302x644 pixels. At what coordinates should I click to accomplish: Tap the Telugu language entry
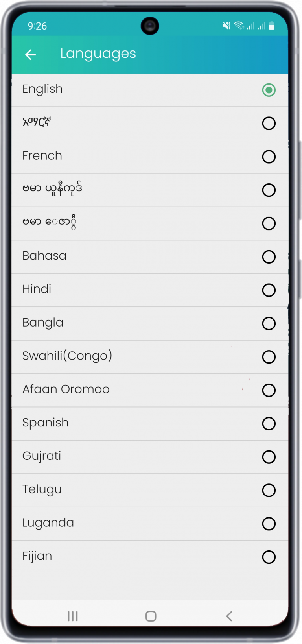point(150,491)
